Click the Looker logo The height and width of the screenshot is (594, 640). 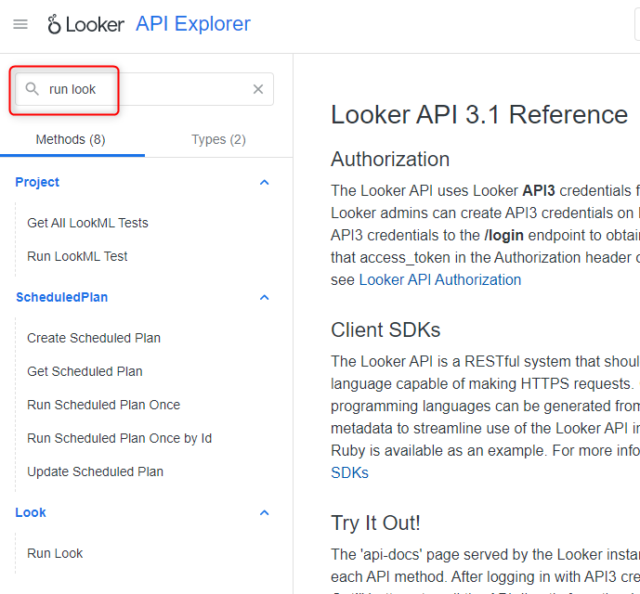[86, 24]
